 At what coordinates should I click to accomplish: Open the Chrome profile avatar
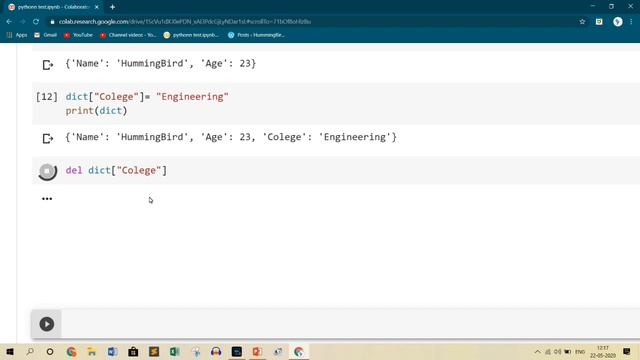coord(618,22)
